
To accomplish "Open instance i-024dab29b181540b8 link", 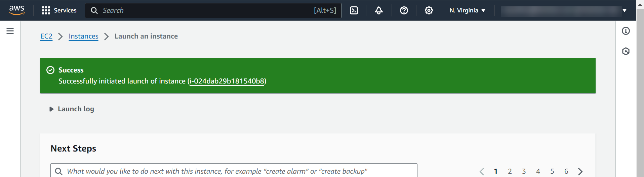I will (227, 81).
